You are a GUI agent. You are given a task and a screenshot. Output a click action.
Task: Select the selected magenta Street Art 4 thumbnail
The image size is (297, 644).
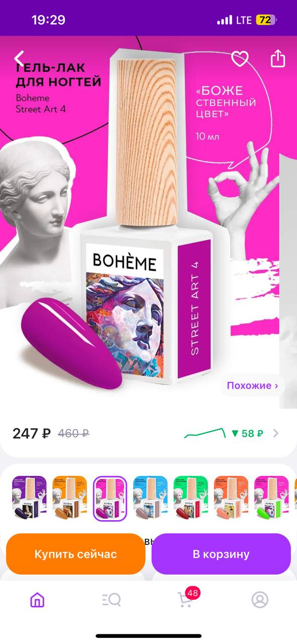[x=111, y=498]
